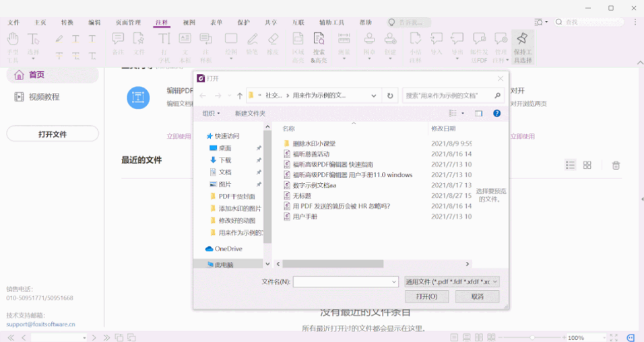This screenshot has height=342, width=644.
Task: Open the zoom level 100% dropdown
Action: 604,337
